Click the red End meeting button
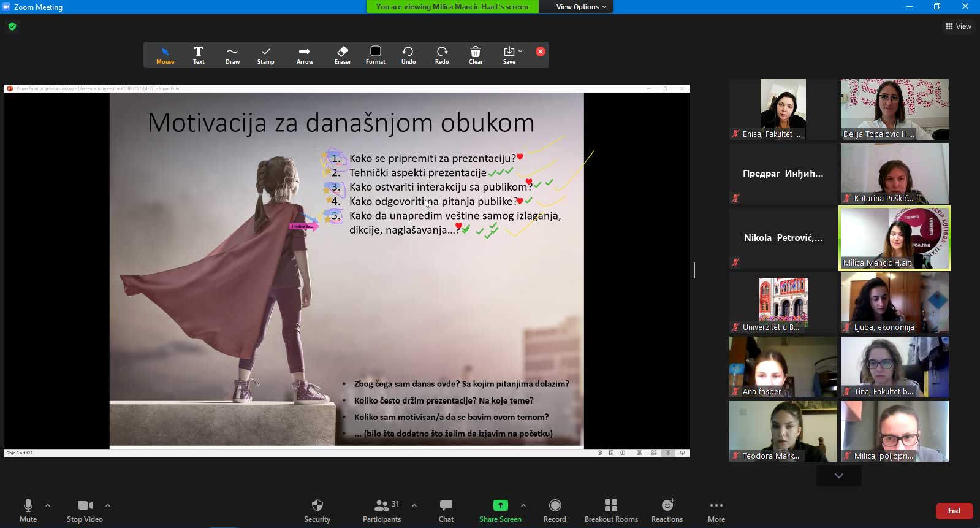Screen dimensions: 980x528 pos(954,511)
